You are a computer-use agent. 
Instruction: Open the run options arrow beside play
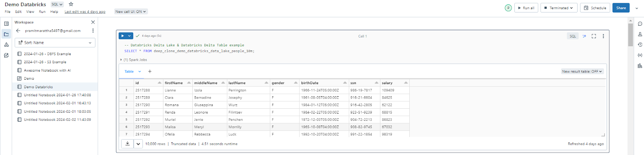130,36
